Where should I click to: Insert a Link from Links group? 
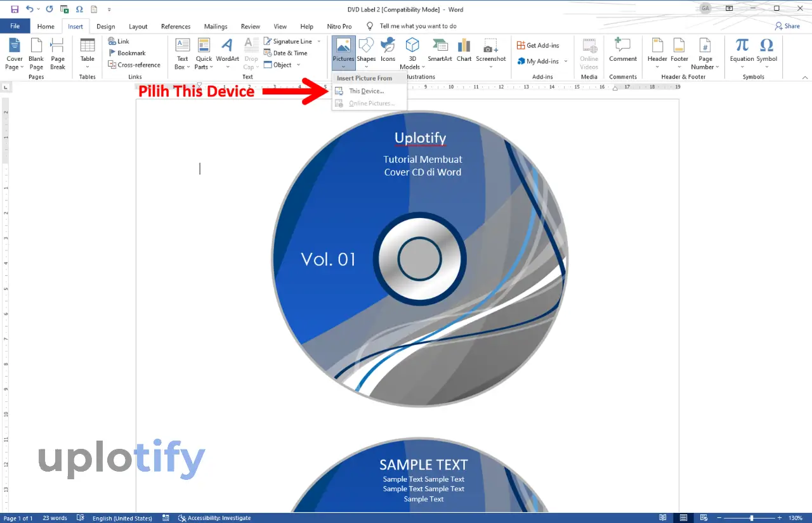(x=119, y=41)
